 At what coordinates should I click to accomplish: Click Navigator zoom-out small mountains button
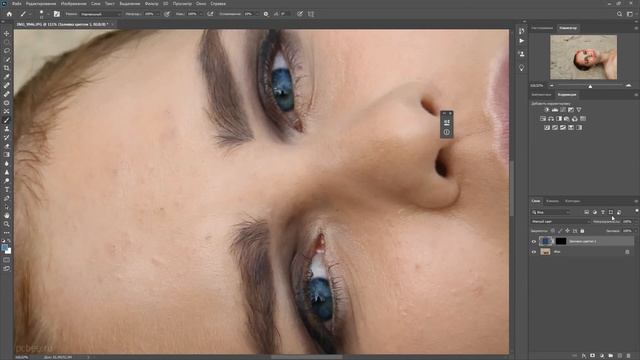(x=552, y=86)
